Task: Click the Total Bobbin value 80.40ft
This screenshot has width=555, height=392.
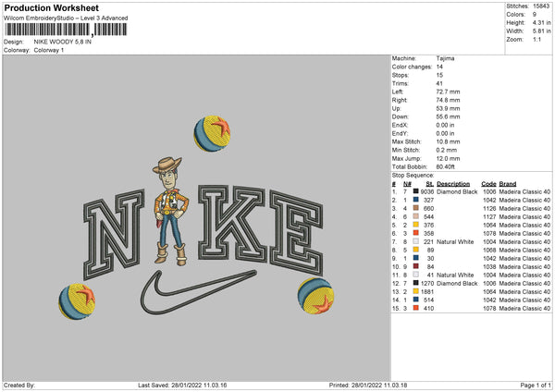Action: click(445, 167)
